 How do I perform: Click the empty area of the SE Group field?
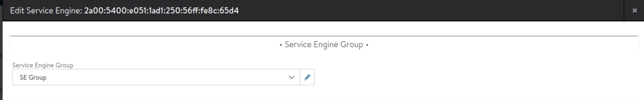(x=175, y=77)
